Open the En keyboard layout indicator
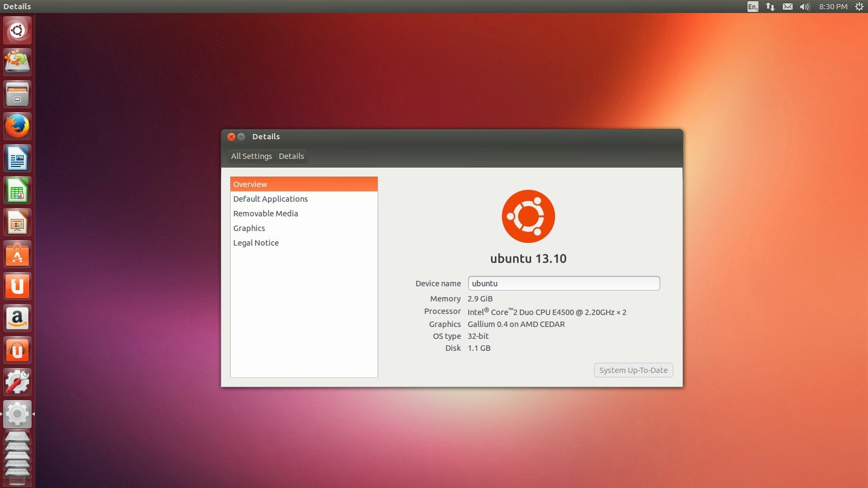The height and width of the screenshot is (488, 868). 752,7
